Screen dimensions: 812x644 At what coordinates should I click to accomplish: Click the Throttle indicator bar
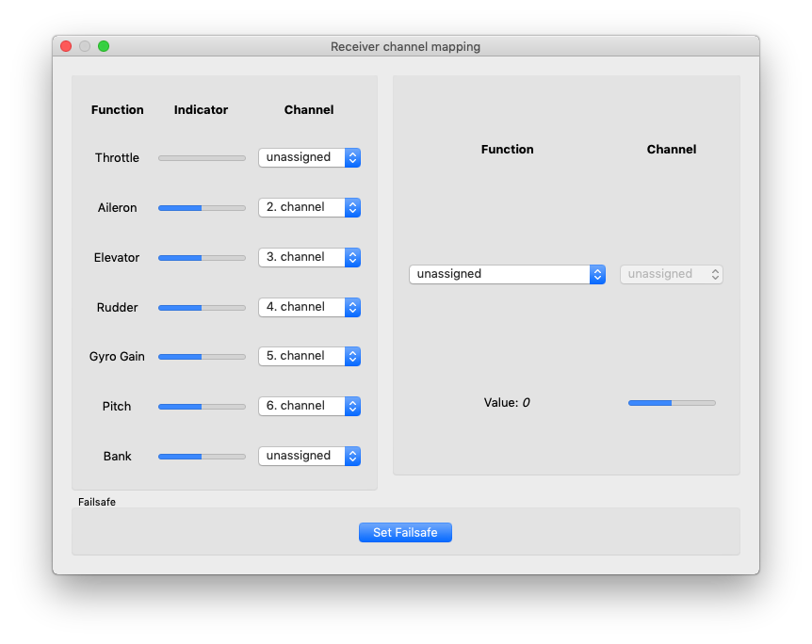pyautogui.click(x=202, y=158)
